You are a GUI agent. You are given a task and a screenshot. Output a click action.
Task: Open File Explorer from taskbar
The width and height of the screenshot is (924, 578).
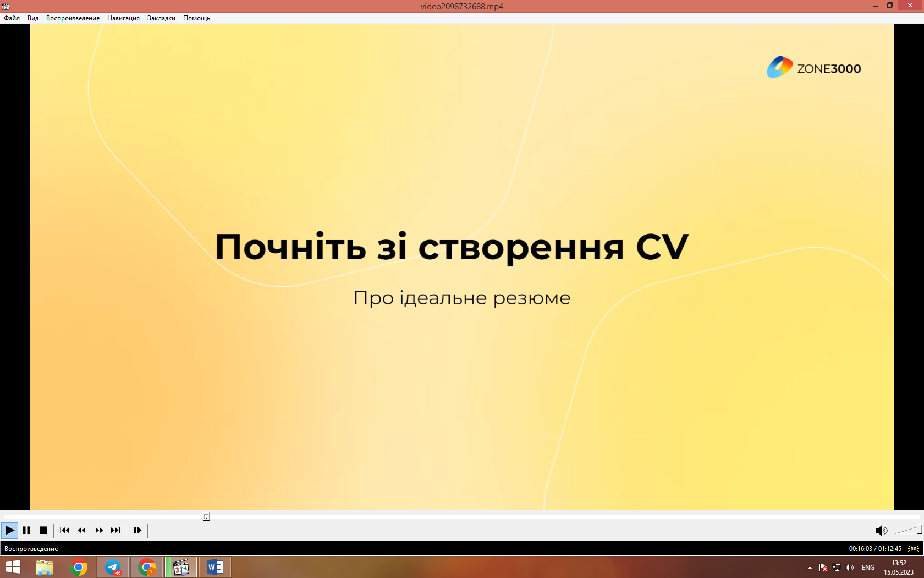point(45,567)
